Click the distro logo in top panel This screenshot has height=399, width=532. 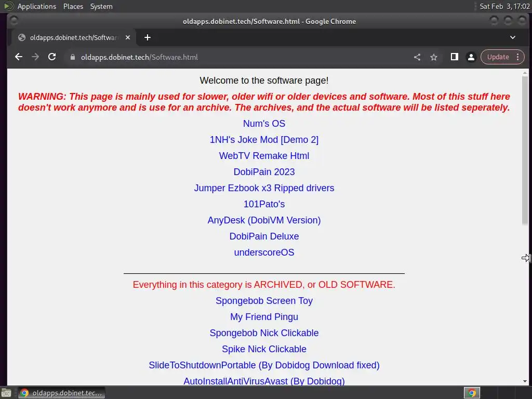click(8, 6)
